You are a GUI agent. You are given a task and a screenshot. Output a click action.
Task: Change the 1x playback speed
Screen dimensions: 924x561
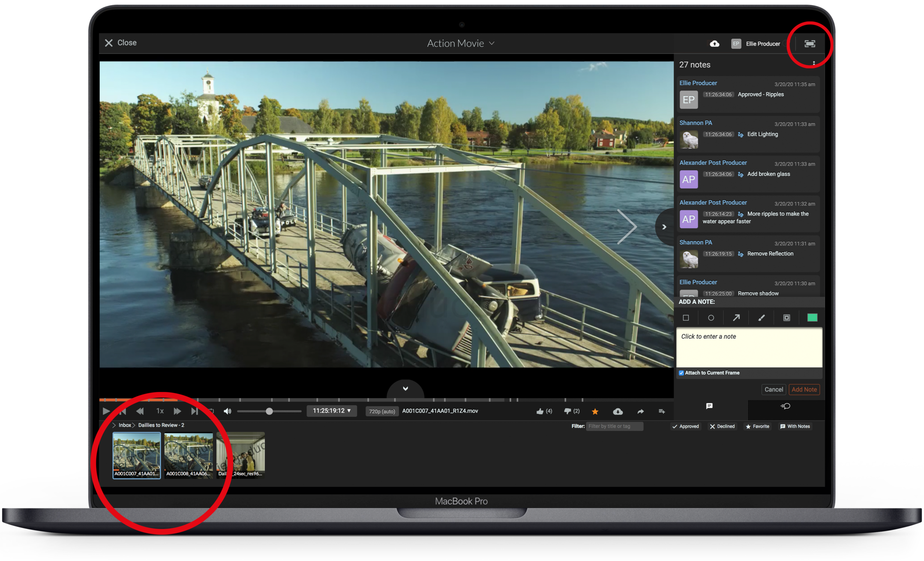(160, 411)
